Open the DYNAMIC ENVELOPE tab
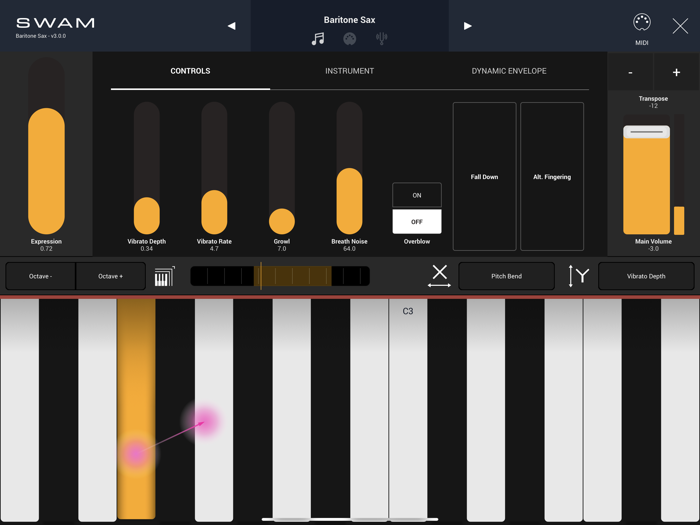Screen dimensions: 700x525 pos(509,71)
